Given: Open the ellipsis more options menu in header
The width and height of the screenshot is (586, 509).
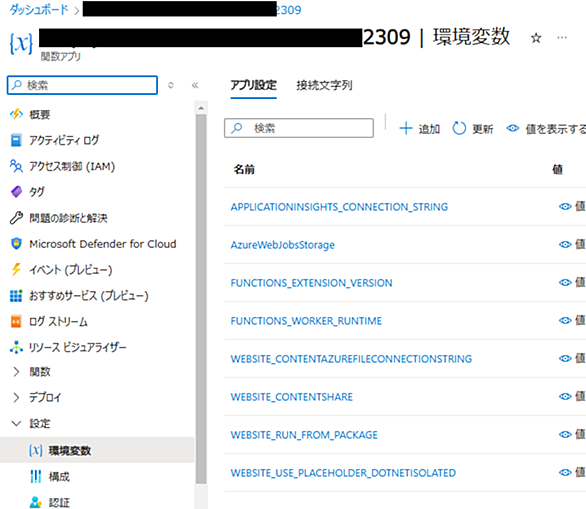Looking at the screenshot, I should [562, 37].
